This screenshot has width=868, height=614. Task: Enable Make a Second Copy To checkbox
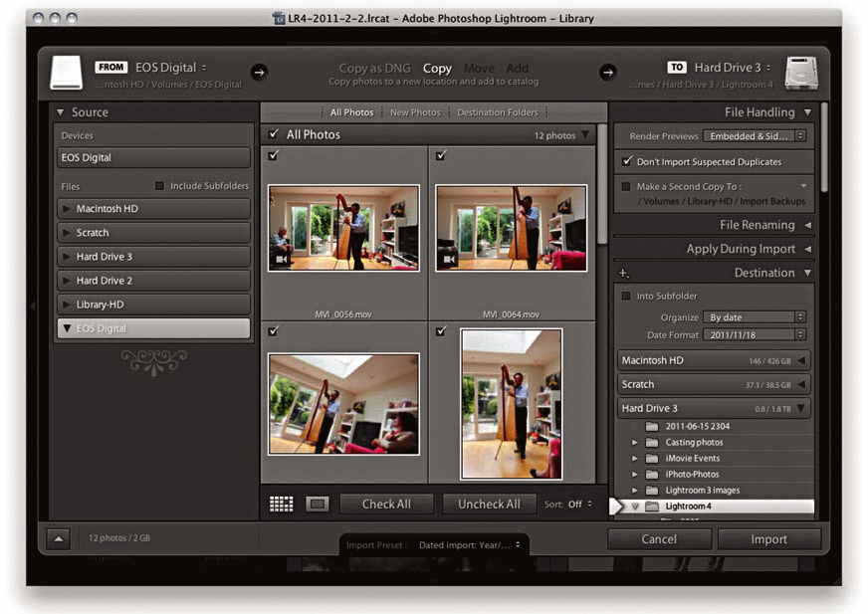pyautogui.click(x=626, y=186)
